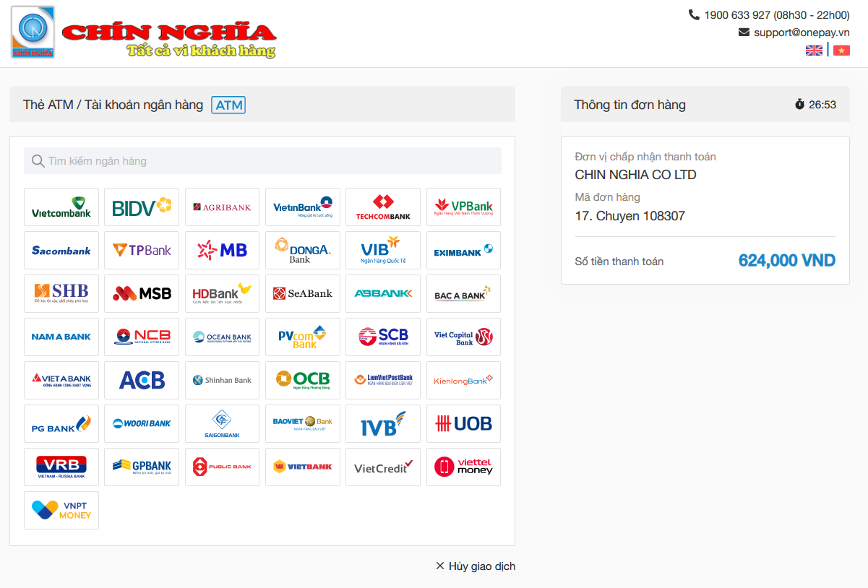Click the search magnifier icon
Image resolution: width=868 pixels, height=588 pixels.
click(38, 161)
